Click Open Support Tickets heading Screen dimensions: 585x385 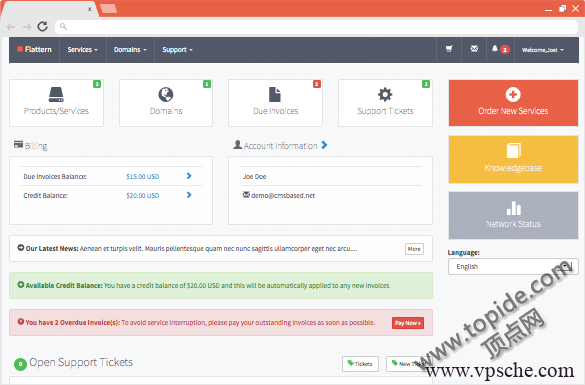tap(81, 362)
